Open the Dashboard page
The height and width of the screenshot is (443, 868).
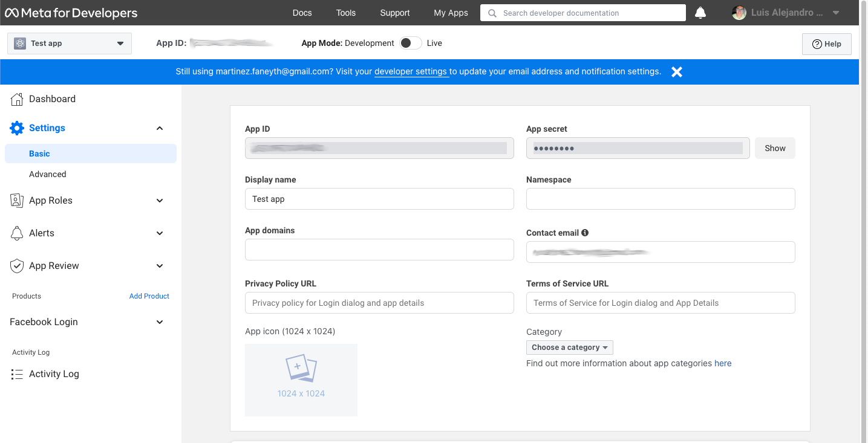point(52,99)
